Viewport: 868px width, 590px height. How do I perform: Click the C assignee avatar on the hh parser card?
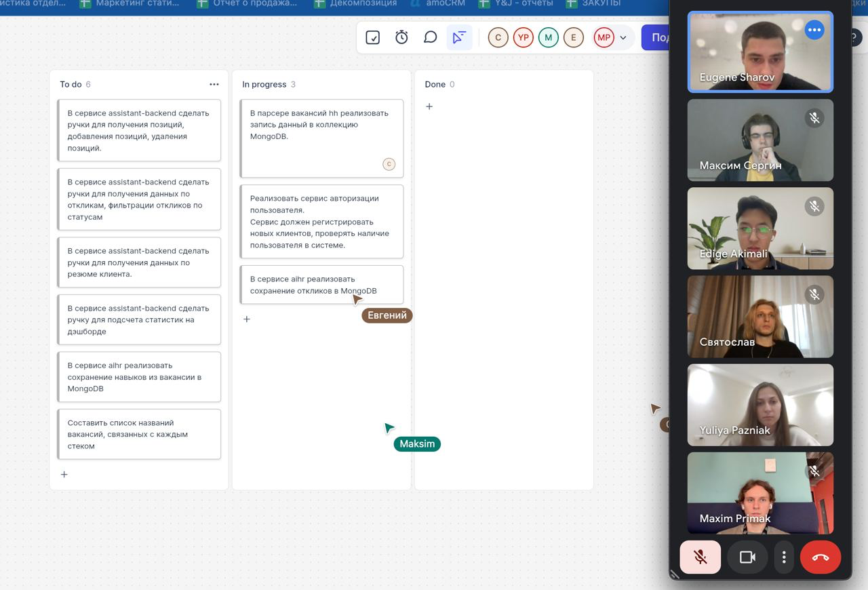389,164
